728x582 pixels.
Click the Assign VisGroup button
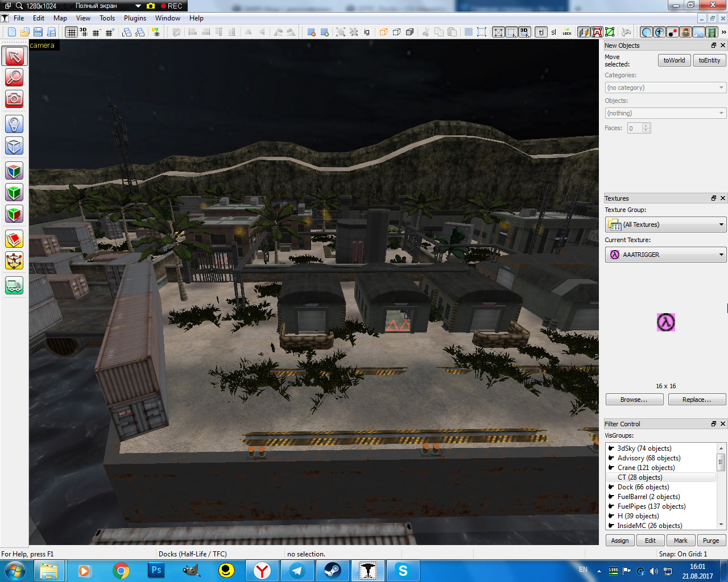coord(620,541)
